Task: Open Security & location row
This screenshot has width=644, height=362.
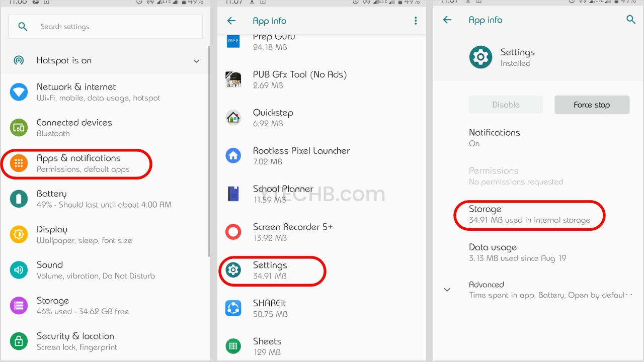Action: (x=105, y=341)
